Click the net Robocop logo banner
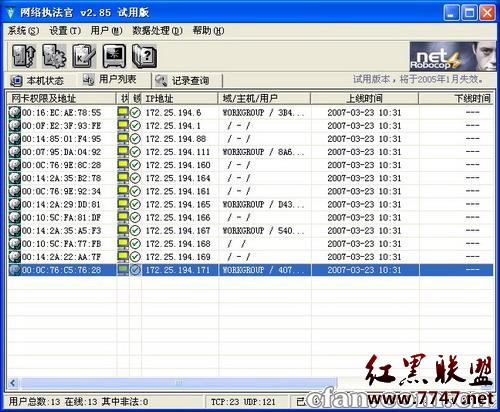500x412 pixels. point(452,56)
